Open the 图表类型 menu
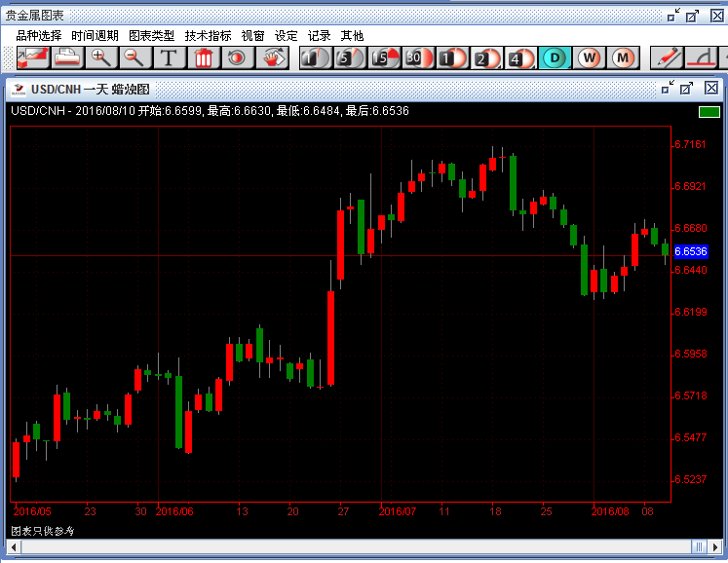 tap(152, 36)
